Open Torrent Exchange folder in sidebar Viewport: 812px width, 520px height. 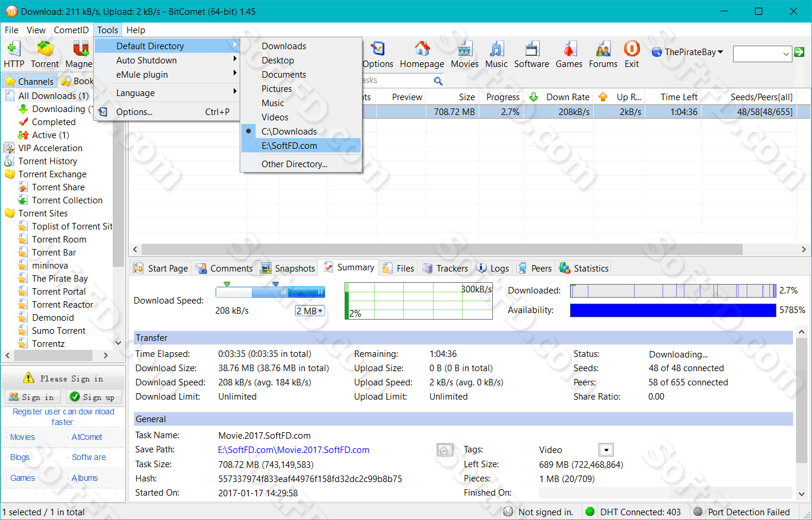coord(52,174)
